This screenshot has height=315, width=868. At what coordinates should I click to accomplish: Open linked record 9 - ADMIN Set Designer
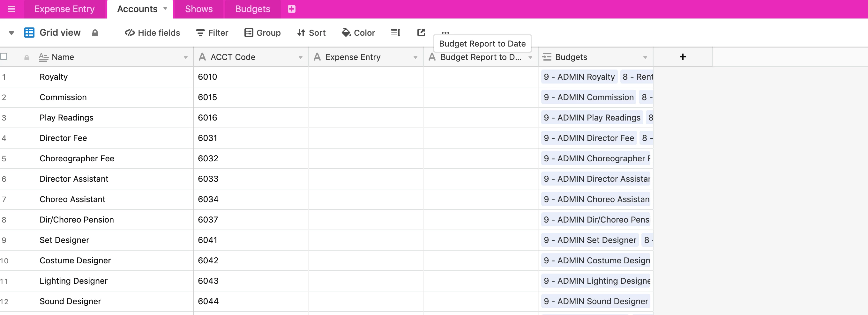[590, 240]
